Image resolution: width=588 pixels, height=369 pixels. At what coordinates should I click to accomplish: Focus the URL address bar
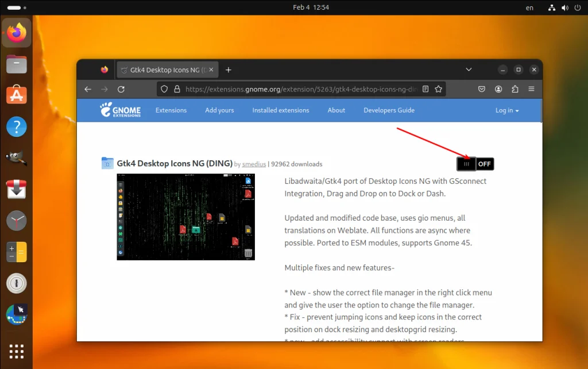click(x=301, y=89)
